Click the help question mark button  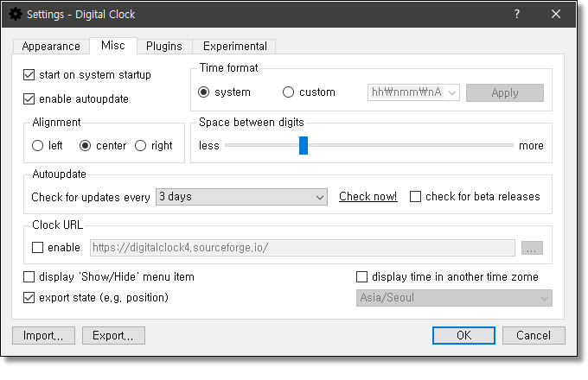pos(517,14)
